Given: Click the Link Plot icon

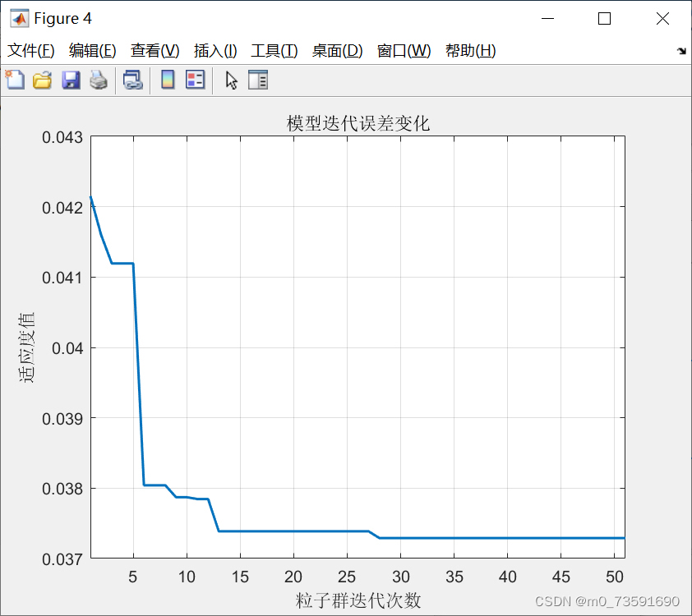Looking at the screenshot, I should tap(133, 80).
